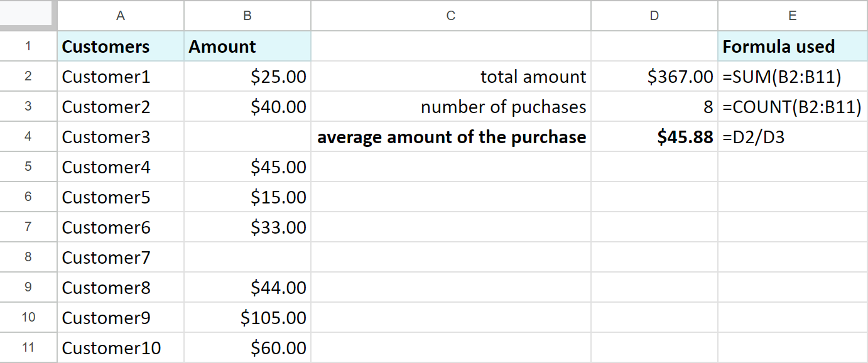Select the $367.00 total amount cell
The image size is (868, 363).
[654, 77]
